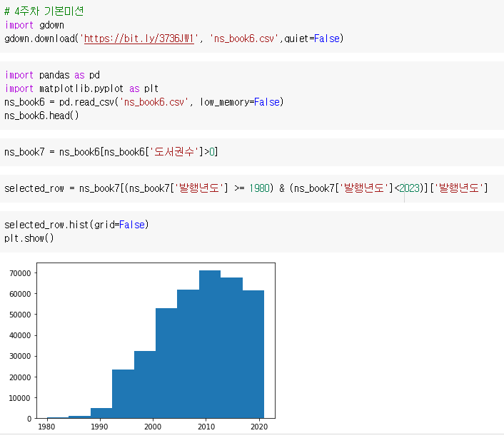Image resolution: width=504 pixels, height=443 pixels.
Task: Click the 'import matplotlib.pyplot as plt' line
Action: pyautogui.click(x=81, y=88)
